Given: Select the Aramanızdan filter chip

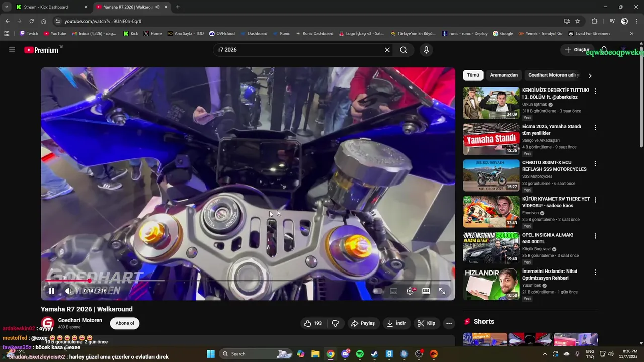Looking at the screenshot, I should pos(504,75).
